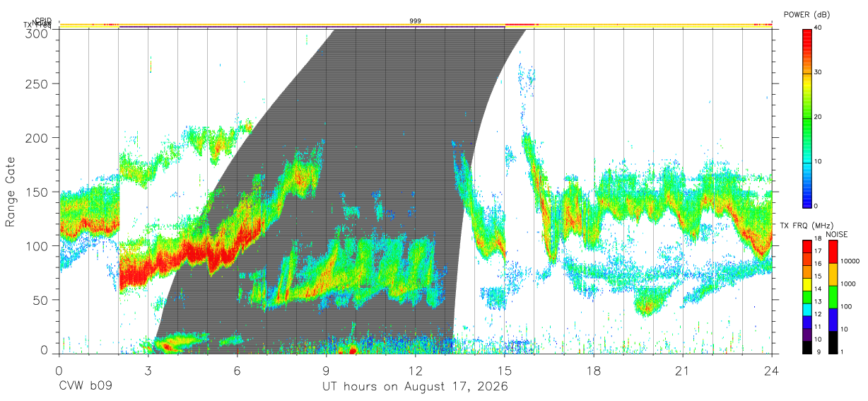Select the 10000 label on NOISE scale
868x401 pixels.
pyautogui.click(x=850, y=261)
